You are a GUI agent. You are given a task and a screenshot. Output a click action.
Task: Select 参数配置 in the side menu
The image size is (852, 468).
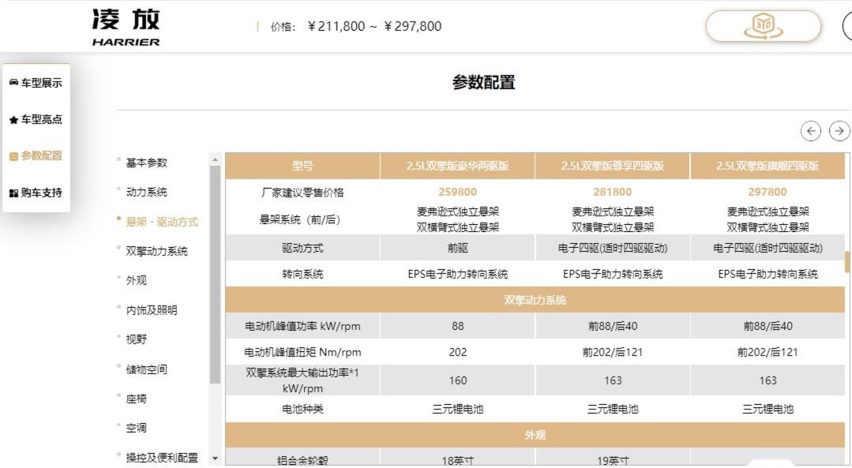[x=41, y=156]
